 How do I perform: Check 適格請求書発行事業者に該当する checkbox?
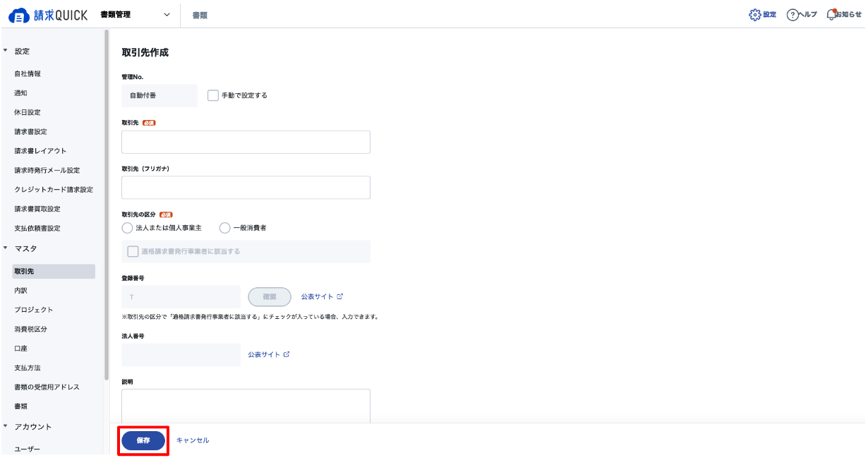pyautogui.click(x=133, y=251)
